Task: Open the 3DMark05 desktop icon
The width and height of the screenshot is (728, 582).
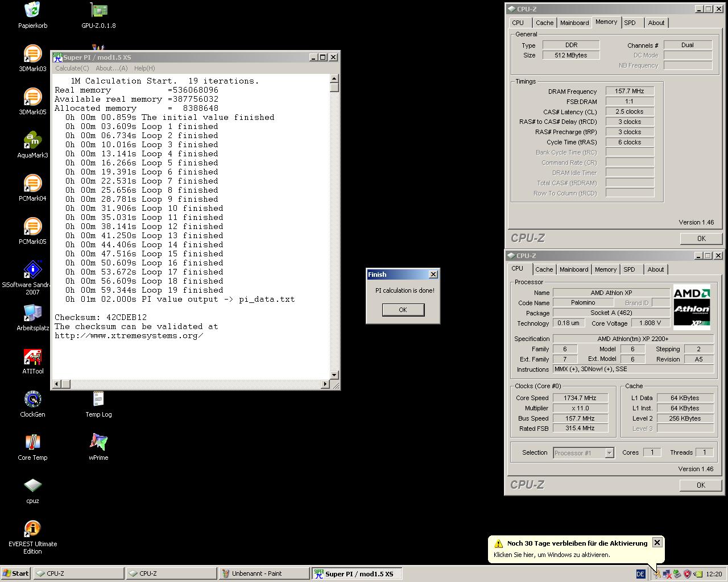Action: (x=32, y=97)
